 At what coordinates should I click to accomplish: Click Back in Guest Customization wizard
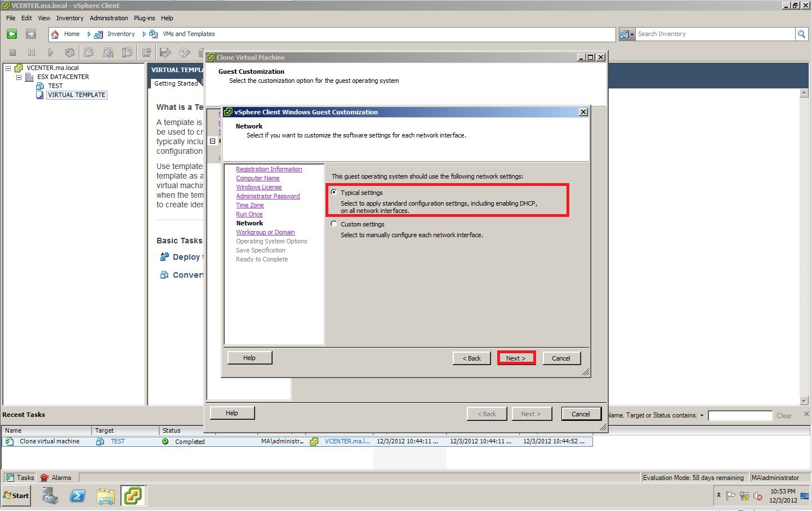click(472, 358)
